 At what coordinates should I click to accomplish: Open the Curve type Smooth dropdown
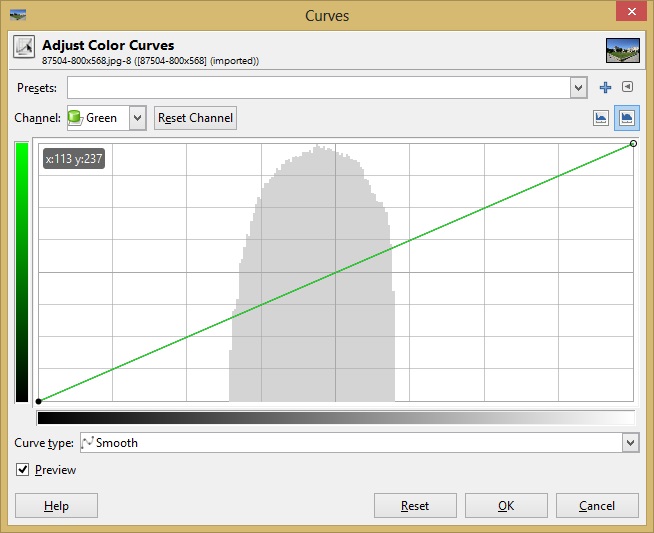(x=629, y=442)
